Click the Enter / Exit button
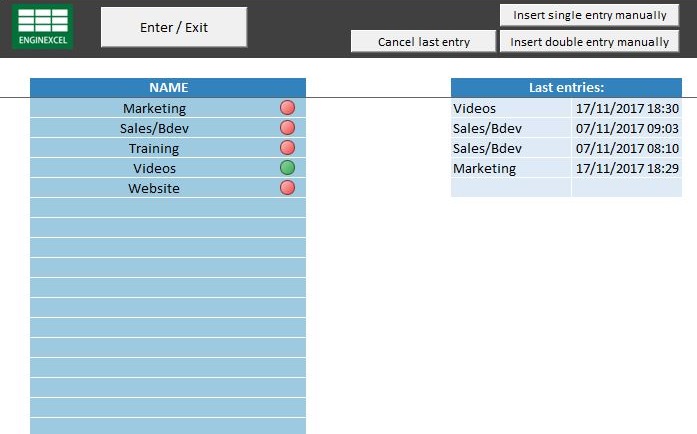The height and width of the screenshot is (434, 697). tap(174, 27)
